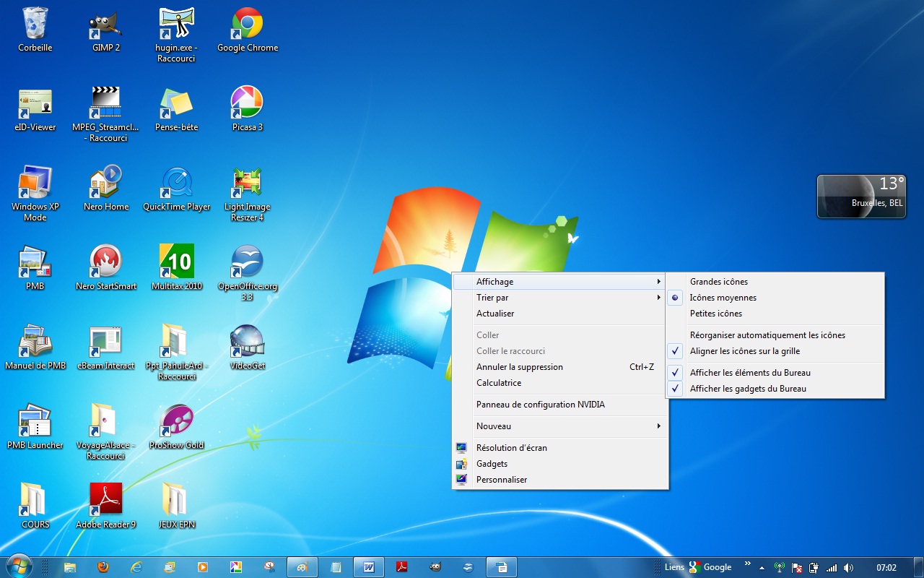
Task: Expand the Trier par submenu
Action: click(559, 298)
